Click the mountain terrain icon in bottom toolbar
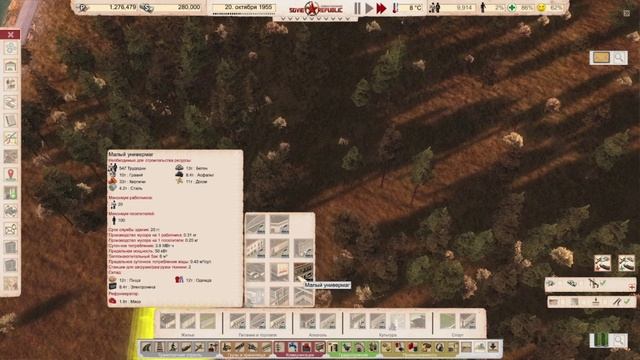 tap(480, 347)
